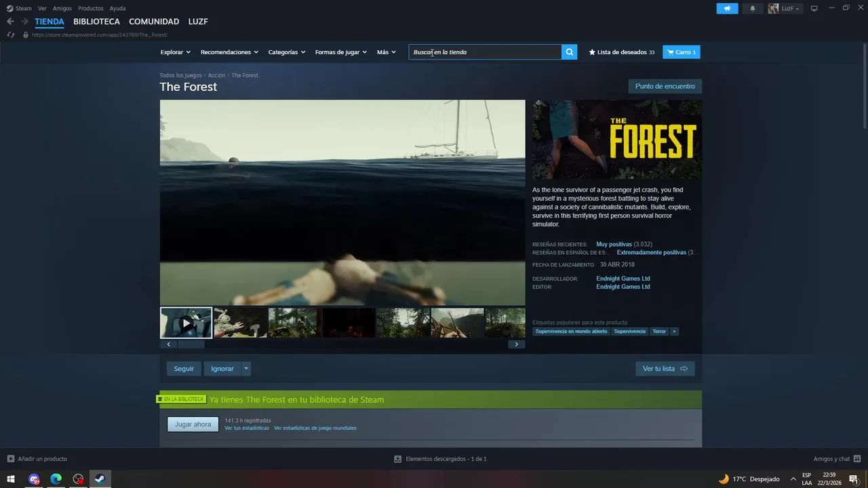Screen dimensions: 868x488
Task: Open the Carro shopping cart
Action: click(x=682, y=52)
